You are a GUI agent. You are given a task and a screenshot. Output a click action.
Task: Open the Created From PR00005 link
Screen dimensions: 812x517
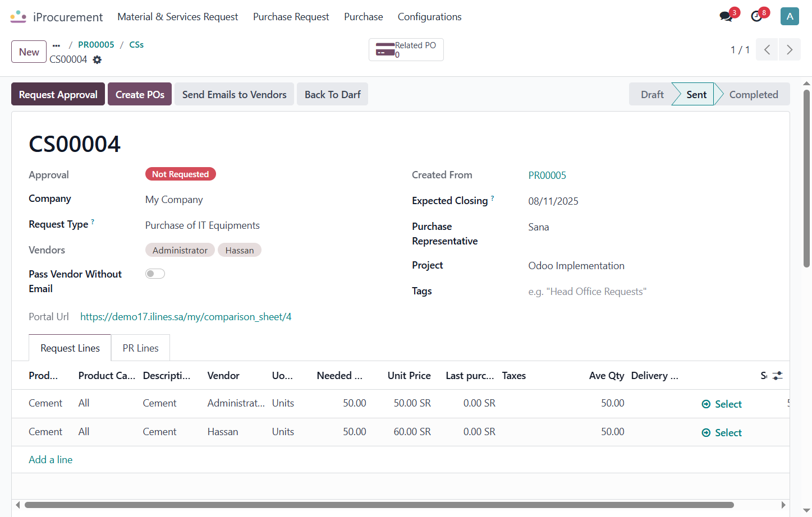click(547, 176)
